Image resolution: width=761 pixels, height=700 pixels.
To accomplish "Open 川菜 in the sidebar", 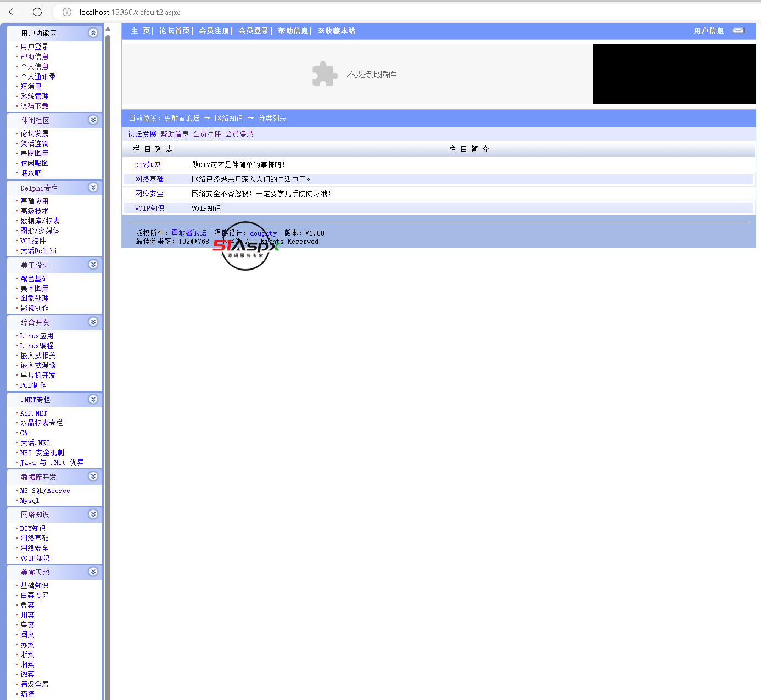I will [x=27, y=615].
